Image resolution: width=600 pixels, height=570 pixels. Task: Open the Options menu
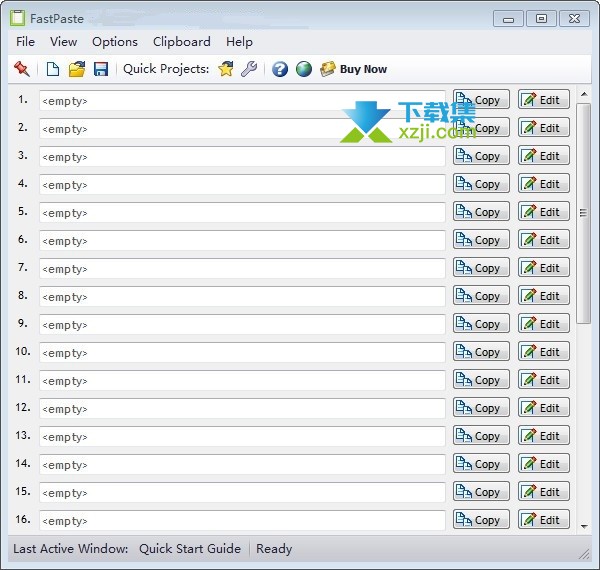click(115, 42)
